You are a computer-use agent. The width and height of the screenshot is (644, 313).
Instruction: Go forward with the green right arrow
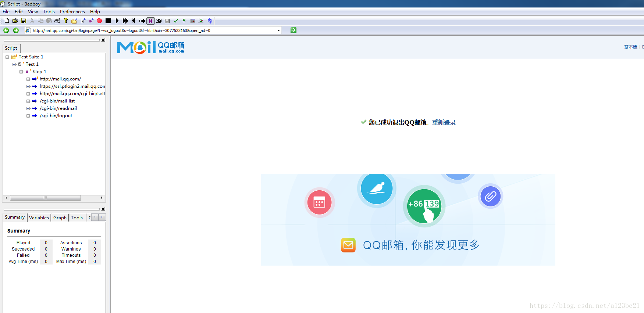click(16, 30)
